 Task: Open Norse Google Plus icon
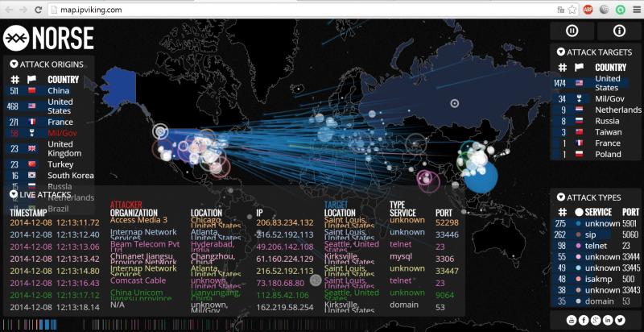point(596,320)
